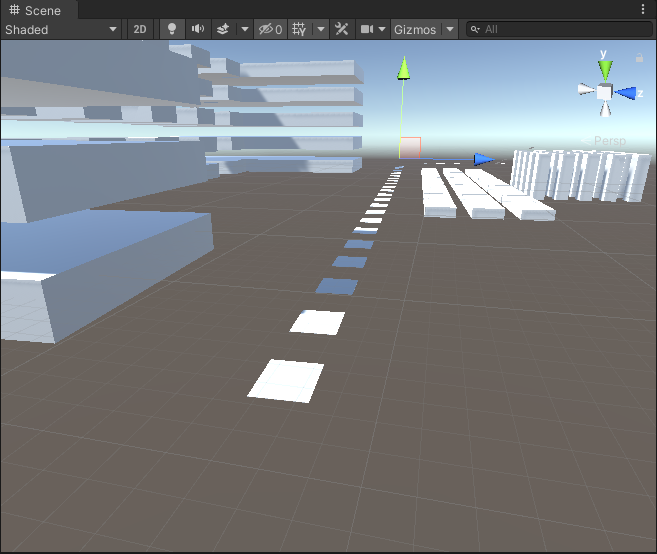Click the Gizmos button
This screenshot has height=554, width=657.
click(414, 30)
